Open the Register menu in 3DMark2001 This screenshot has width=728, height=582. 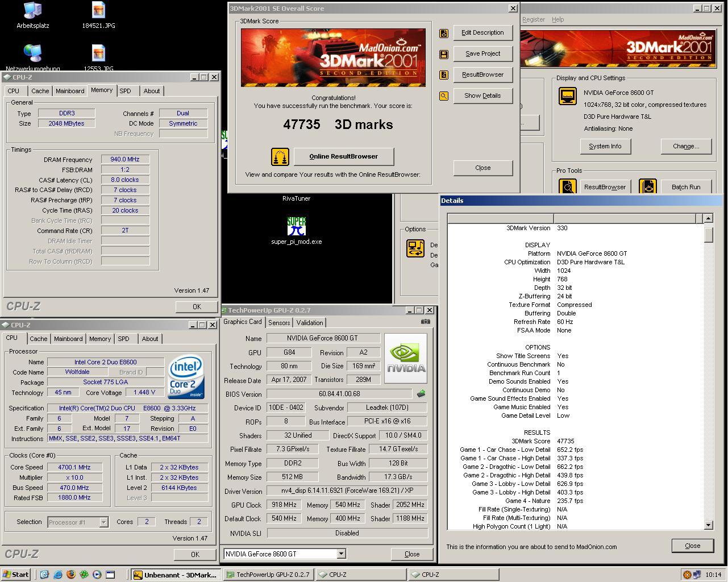click(x=534, y=19)
